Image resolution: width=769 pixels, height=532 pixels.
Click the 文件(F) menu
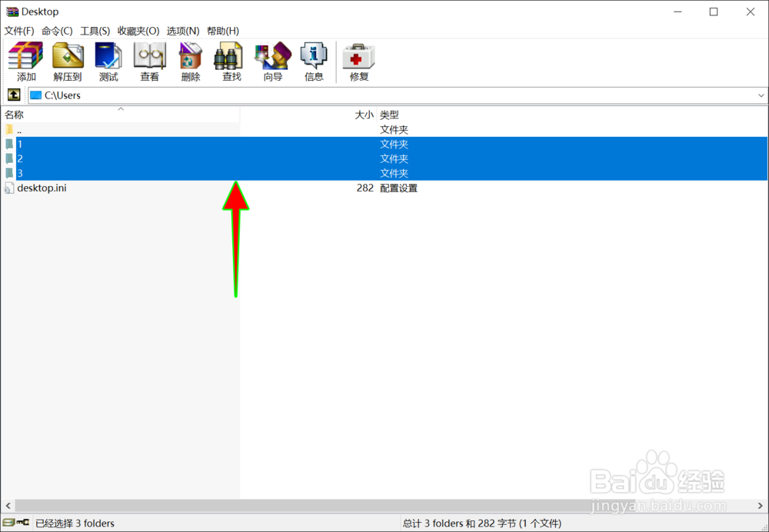tap(19, 31)
